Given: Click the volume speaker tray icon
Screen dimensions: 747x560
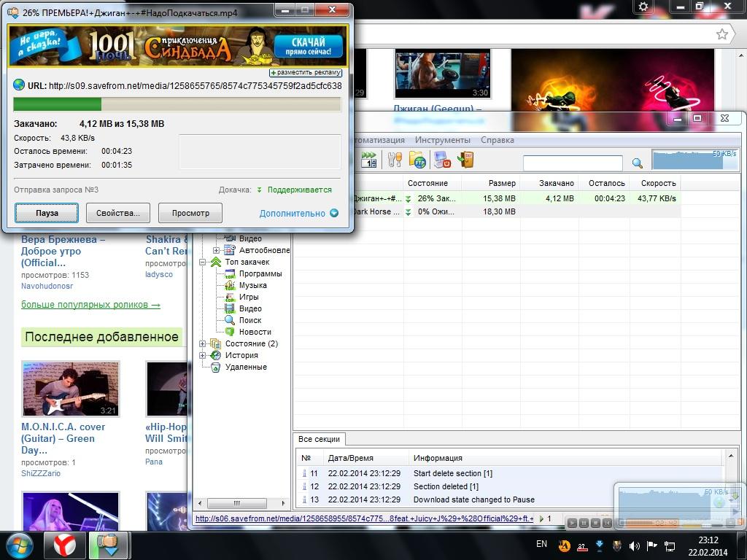Looking at the screenshot, I should click(x=634, y=545).
